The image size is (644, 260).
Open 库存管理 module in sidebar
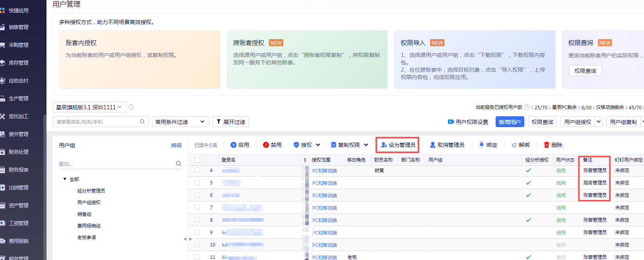19,63
